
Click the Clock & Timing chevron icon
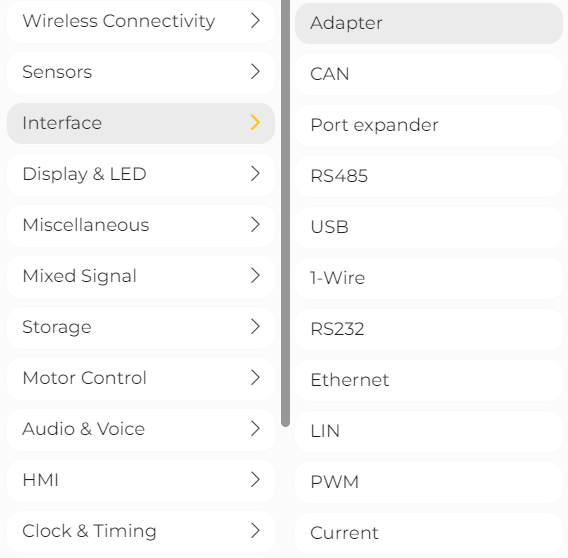pyautogui.click(x=255, y=531)
